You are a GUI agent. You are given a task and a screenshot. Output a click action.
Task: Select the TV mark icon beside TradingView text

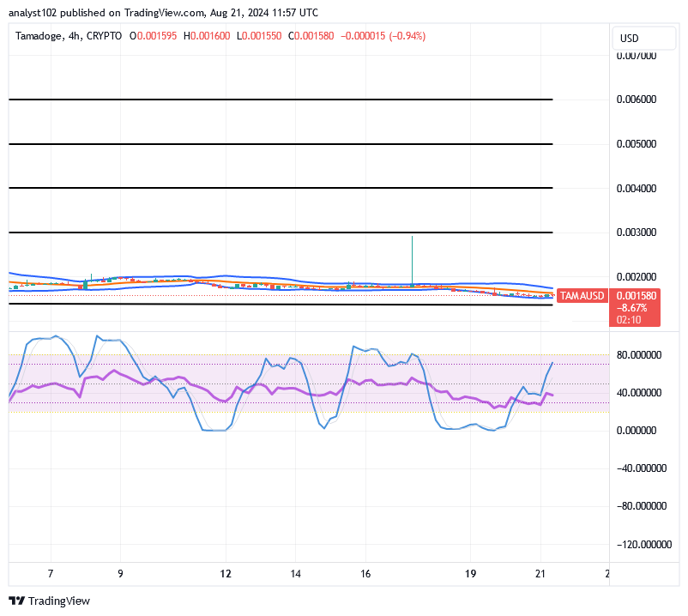(x=15, y=601)
